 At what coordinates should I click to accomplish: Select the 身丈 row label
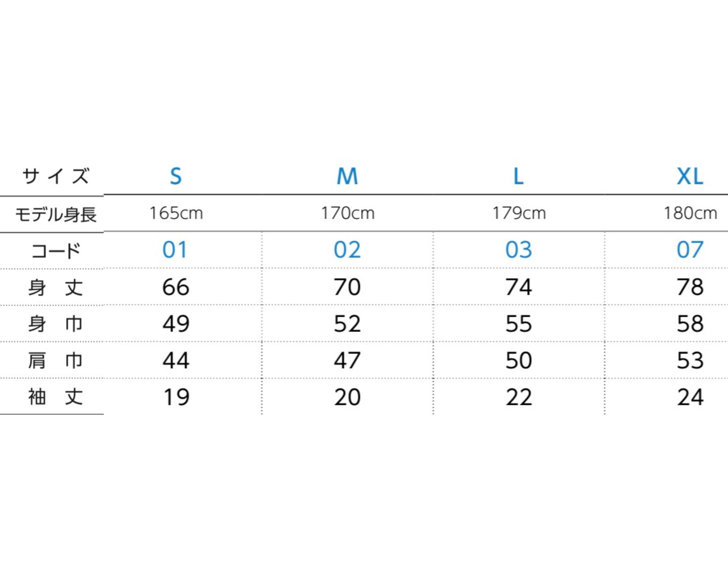pos(56,287)
